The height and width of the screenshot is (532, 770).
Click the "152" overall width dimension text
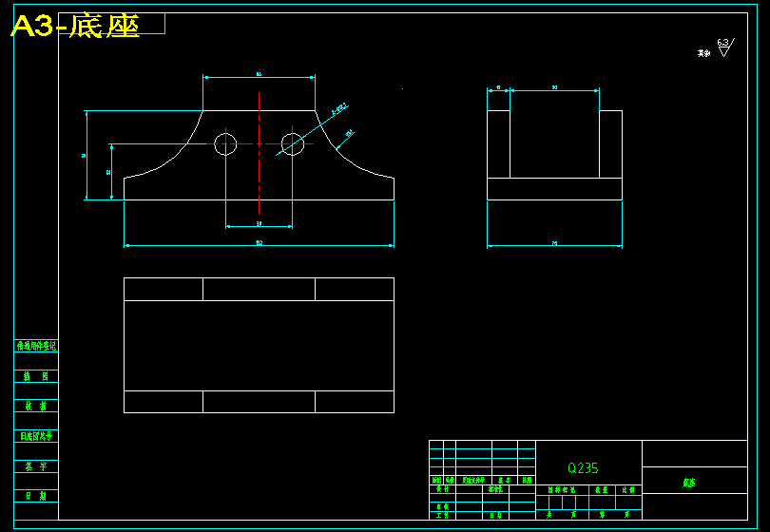tap(259, 243)
